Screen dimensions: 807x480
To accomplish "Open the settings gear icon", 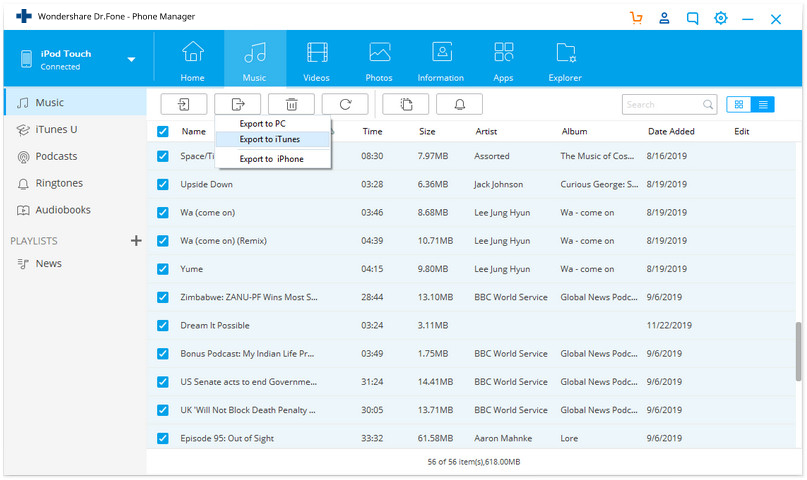I will (721, 18).
